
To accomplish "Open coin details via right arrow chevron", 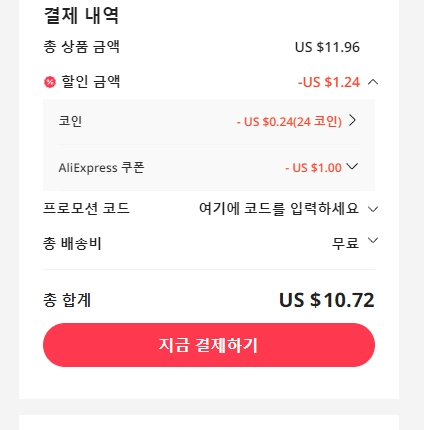I will [x=352, y=120].
